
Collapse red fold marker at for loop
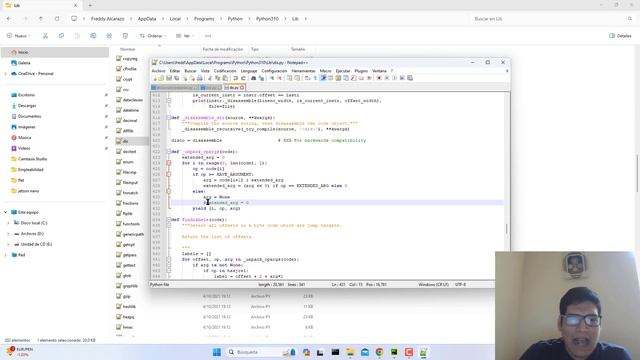click(169, 163)
